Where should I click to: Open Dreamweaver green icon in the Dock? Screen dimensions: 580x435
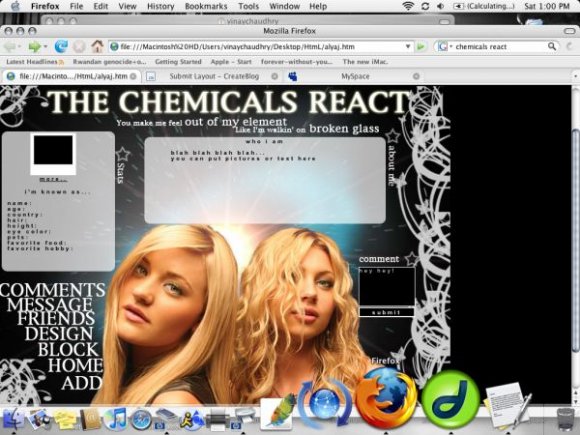pyautogui.click(x=451, y=400)
